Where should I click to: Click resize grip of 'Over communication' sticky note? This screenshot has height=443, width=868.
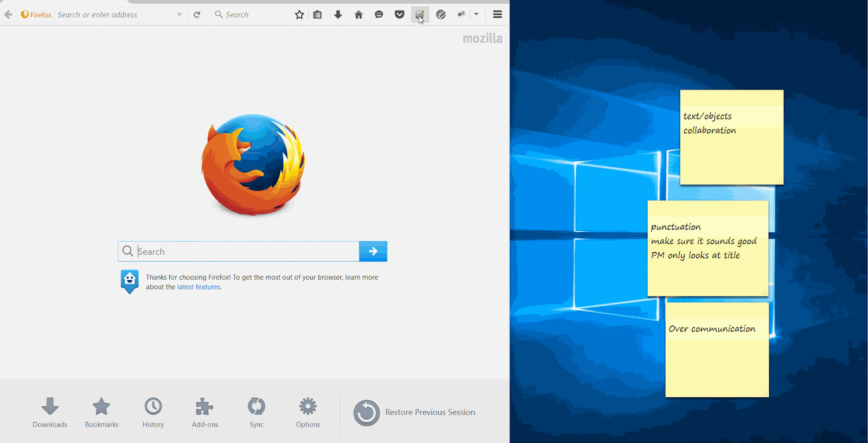(765, 394)
